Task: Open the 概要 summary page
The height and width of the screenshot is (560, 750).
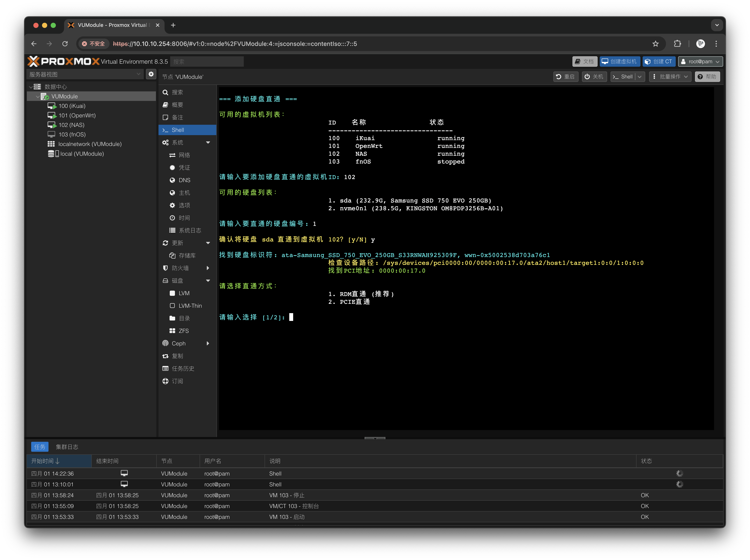Action: [x=177, y=105]
